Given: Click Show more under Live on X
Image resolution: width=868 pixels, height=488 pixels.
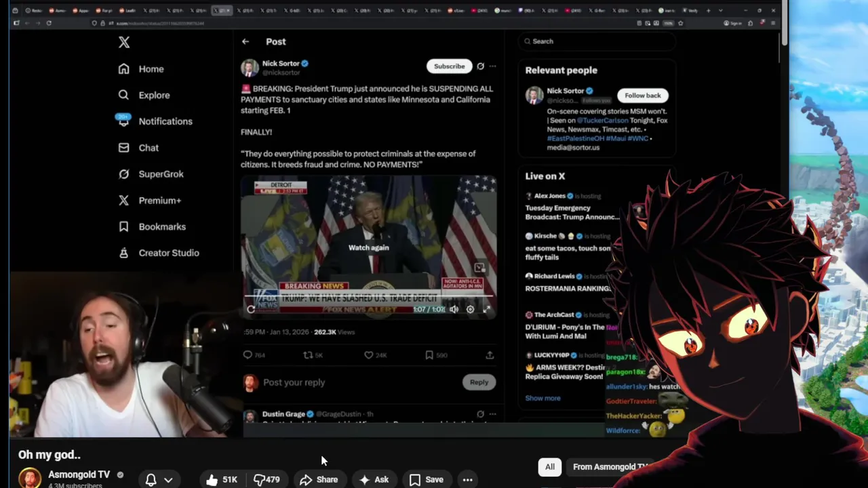Looking at the screenshot, I should pyautogui.click(x=542, y=399).
